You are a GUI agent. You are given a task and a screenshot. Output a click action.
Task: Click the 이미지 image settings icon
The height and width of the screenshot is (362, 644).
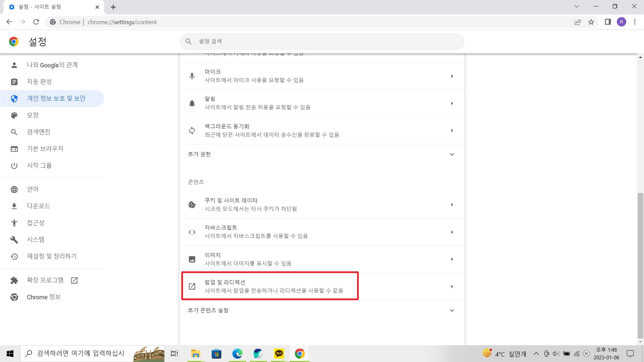tap(192, 259)
